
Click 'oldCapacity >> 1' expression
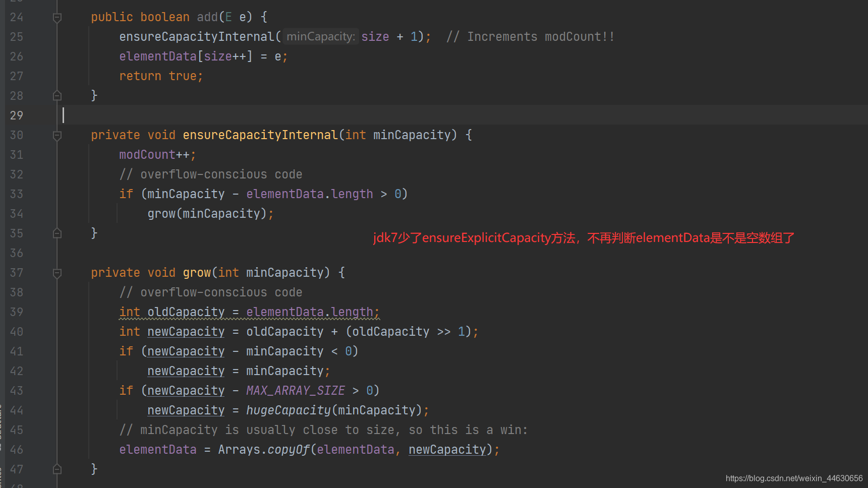click(409, 332)
